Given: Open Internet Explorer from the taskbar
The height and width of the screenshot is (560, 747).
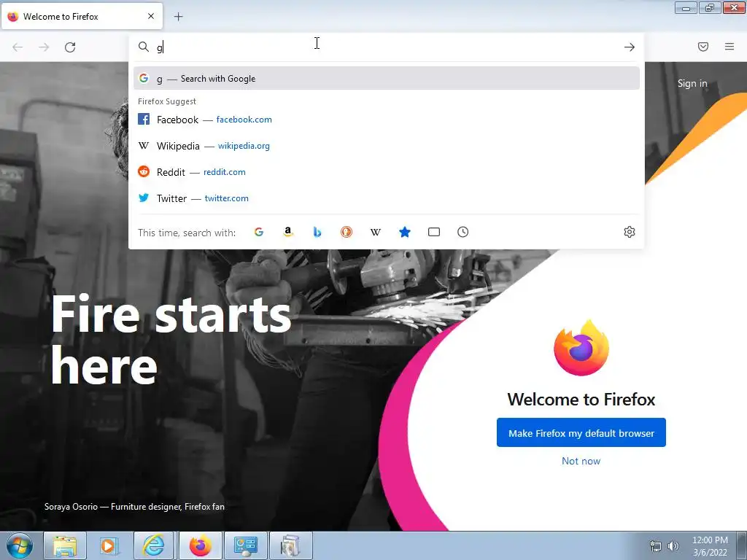Looking at the screenshot, I should pyautogui.click(x=153, y=545).
